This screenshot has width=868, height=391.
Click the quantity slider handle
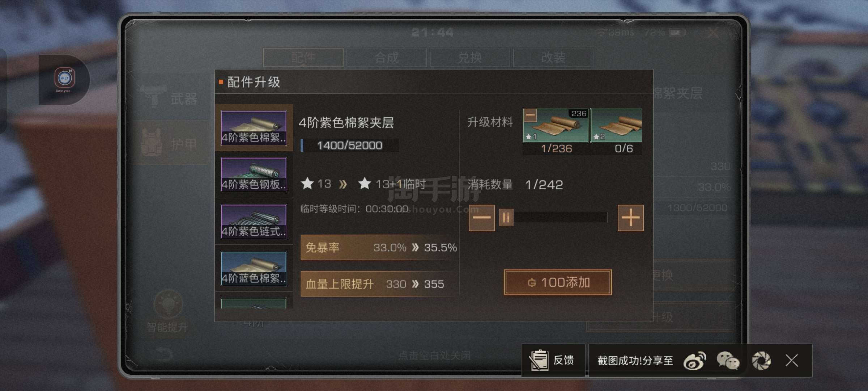point(506,218)
